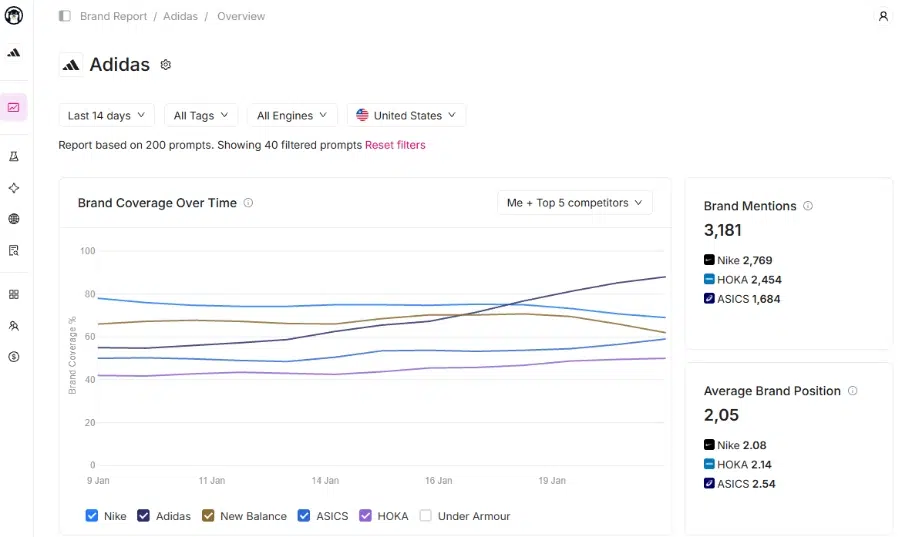Click the Nike 2,769 mentions entry

coord(738,260)
